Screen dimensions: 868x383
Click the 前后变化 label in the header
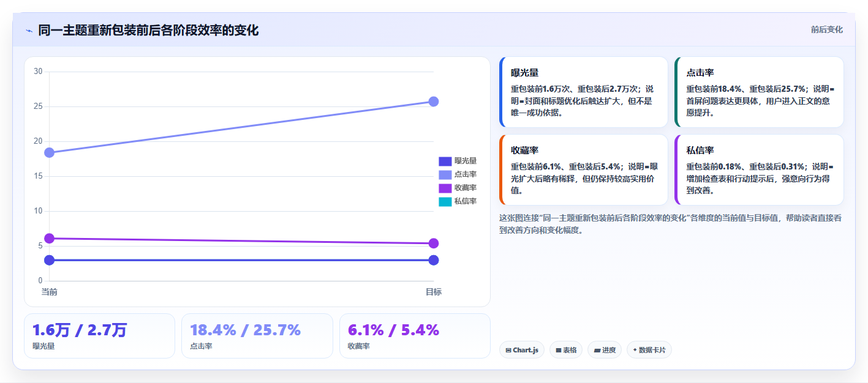pos(826,30)
